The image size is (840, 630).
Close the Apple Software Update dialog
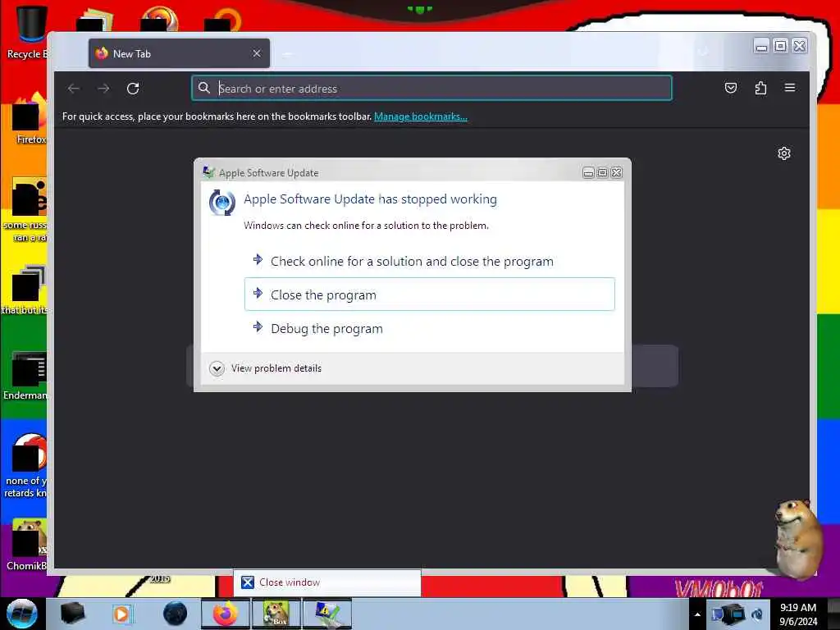coord(617,172)
